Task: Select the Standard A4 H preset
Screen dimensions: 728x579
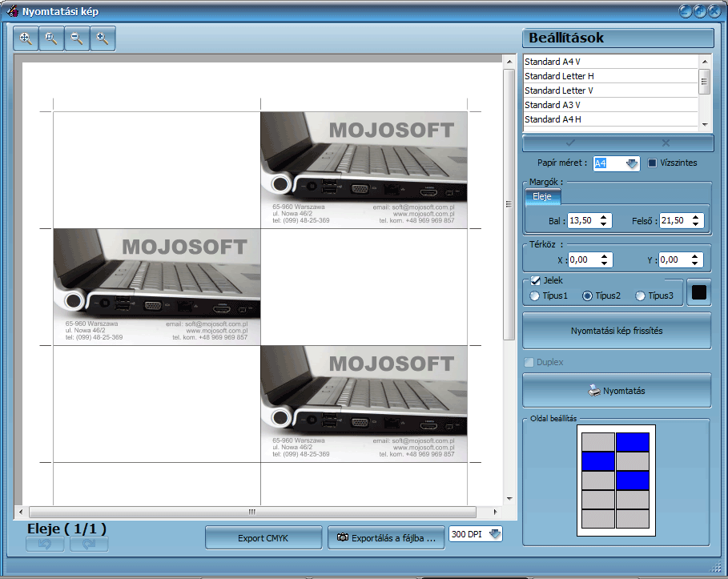Action: tap(610, 119)
